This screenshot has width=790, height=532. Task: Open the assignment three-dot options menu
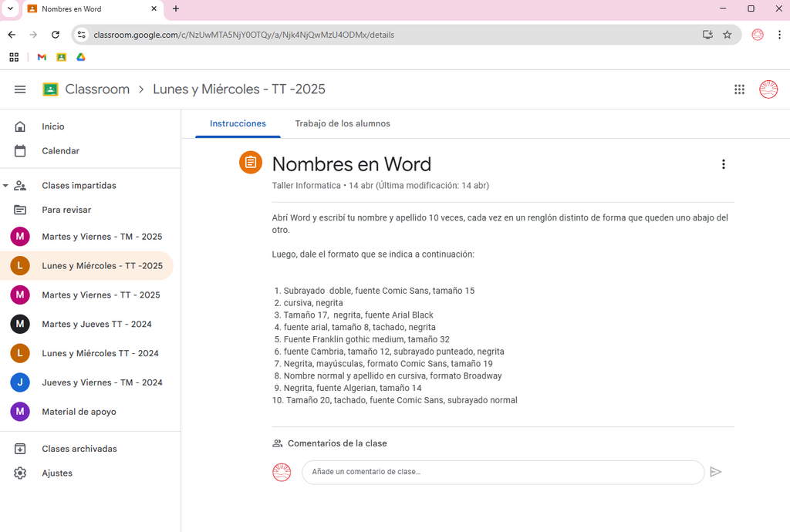724,164
